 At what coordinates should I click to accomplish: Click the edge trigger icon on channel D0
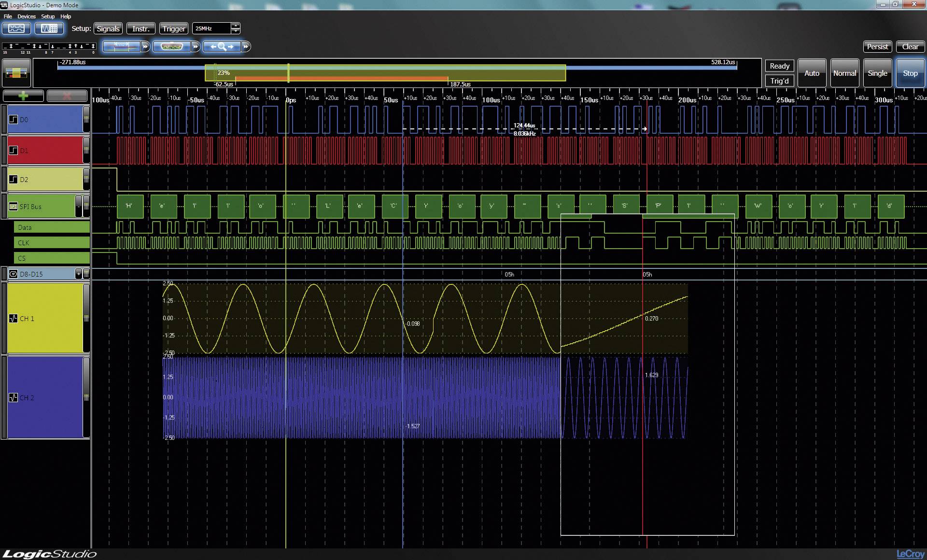point(13,119)
